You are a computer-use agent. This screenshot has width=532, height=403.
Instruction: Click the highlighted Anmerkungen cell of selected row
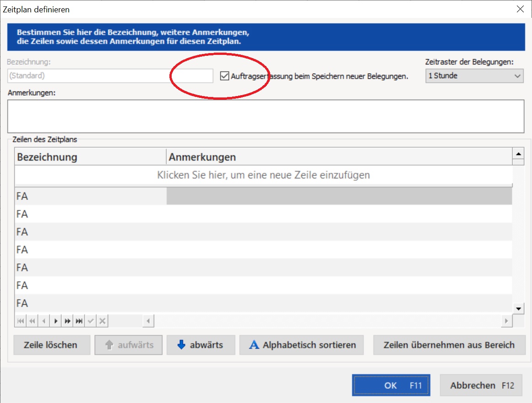[x=339, y=196]
